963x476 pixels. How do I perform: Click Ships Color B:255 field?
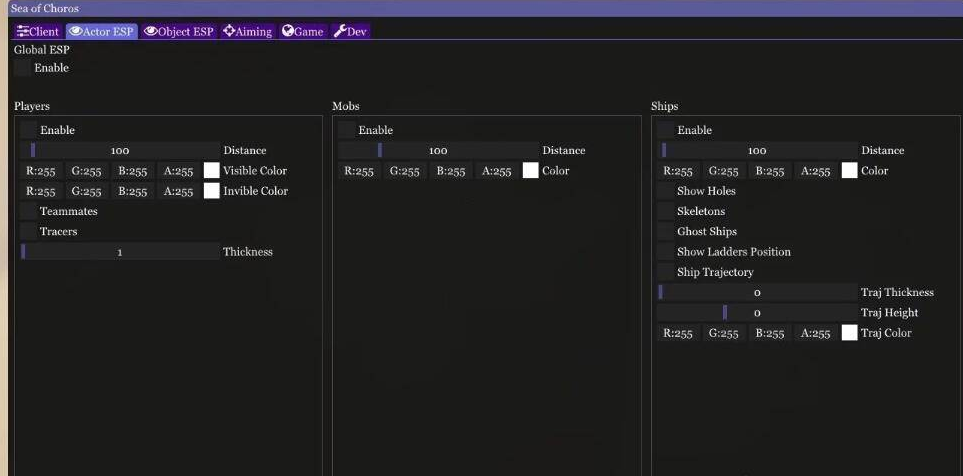(770, 171)
